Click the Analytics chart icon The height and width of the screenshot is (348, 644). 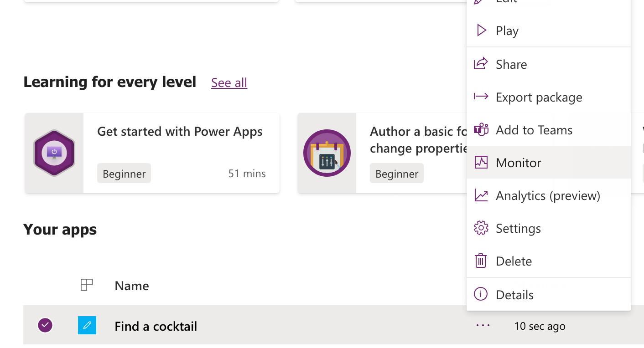point(481,195)
